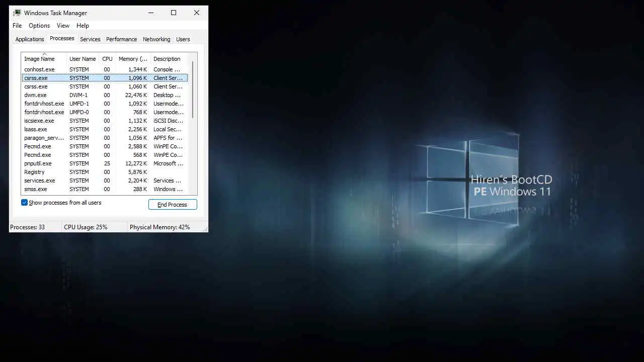Select Pecmd.exe using 2,588 K memory
The width and height of the screenshot is (644, 362).
pyautogui.click(x=105, y=146)
